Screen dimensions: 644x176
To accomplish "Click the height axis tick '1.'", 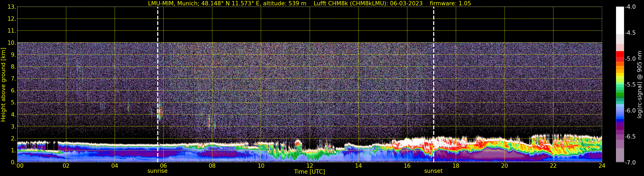I will [x=13, y=151].
